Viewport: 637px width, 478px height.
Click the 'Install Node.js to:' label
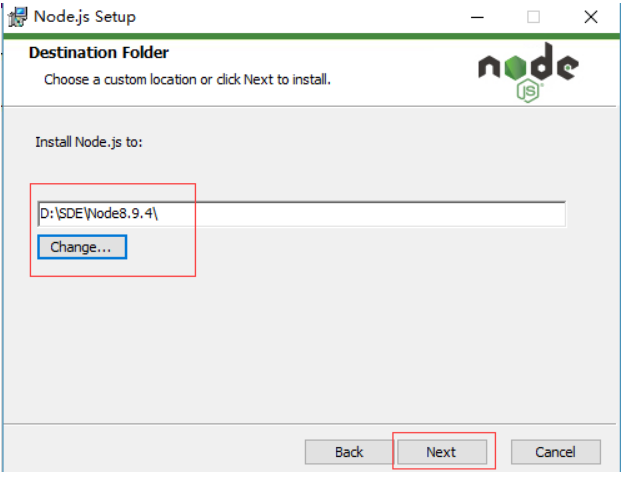pyautogui.click(x=89, y=142)
